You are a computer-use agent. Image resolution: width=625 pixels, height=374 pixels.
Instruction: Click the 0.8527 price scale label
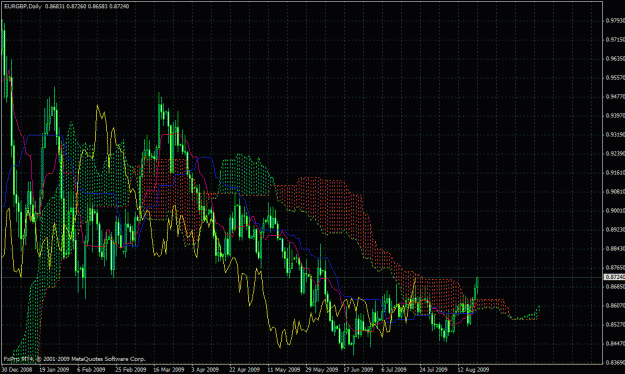[615, 325]
